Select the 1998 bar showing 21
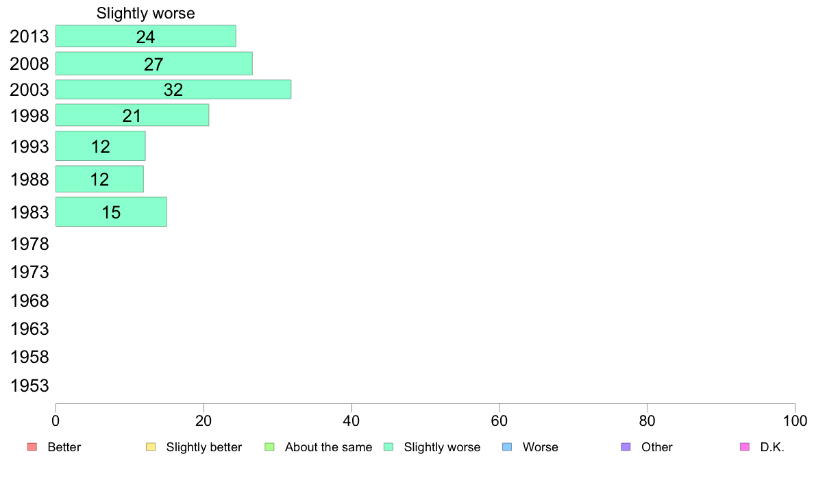The width and height of the screenshot is (814, 504). click(x=132, y=115)
